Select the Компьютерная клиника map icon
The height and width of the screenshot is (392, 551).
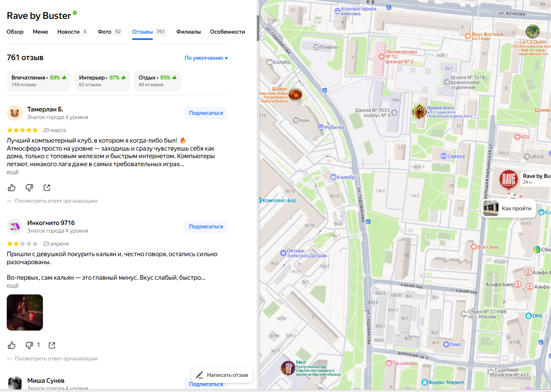[x=337, y=11]
